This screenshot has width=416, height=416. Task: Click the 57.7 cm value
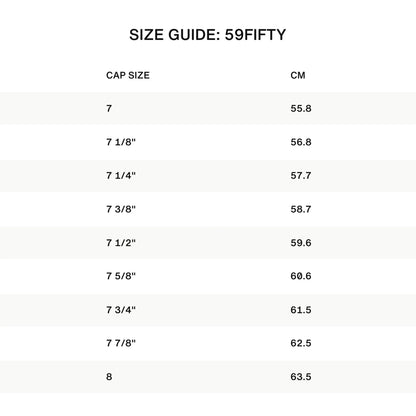[x=301, y=175]
